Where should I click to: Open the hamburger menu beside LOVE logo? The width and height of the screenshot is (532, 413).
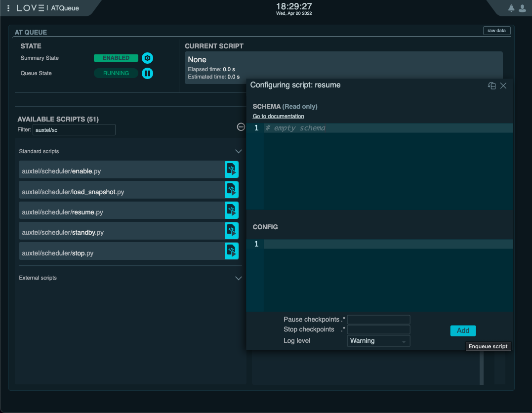8,8
